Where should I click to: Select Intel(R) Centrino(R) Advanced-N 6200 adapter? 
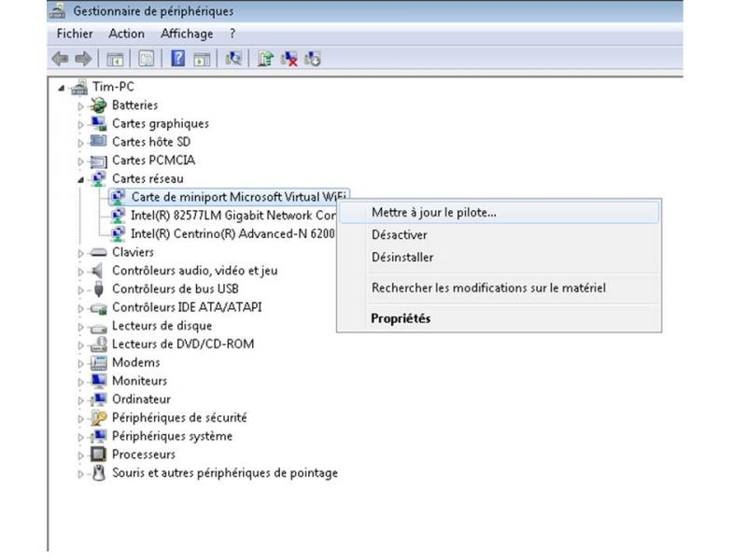tap(232, 233)
